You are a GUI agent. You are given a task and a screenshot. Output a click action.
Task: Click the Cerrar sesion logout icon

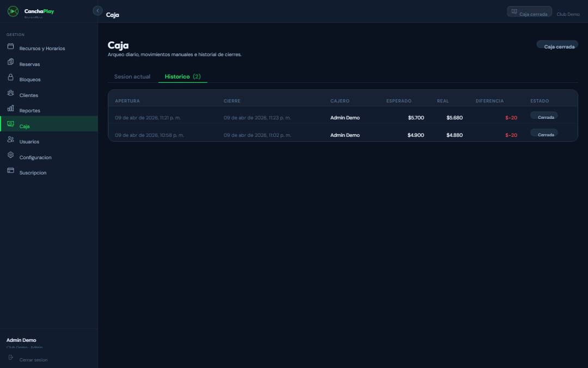(10, 358)
